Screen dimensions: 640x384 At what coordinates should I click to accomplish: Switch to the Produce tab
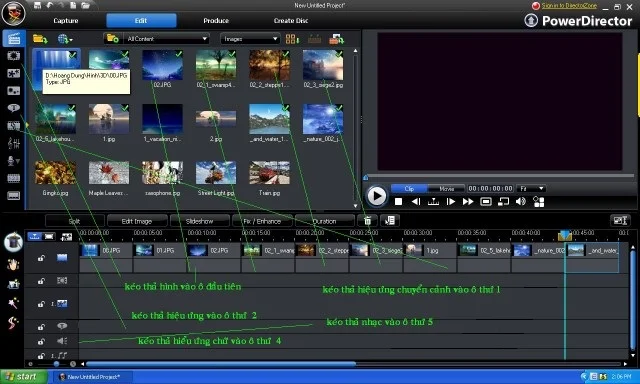[x=216, y=20]
